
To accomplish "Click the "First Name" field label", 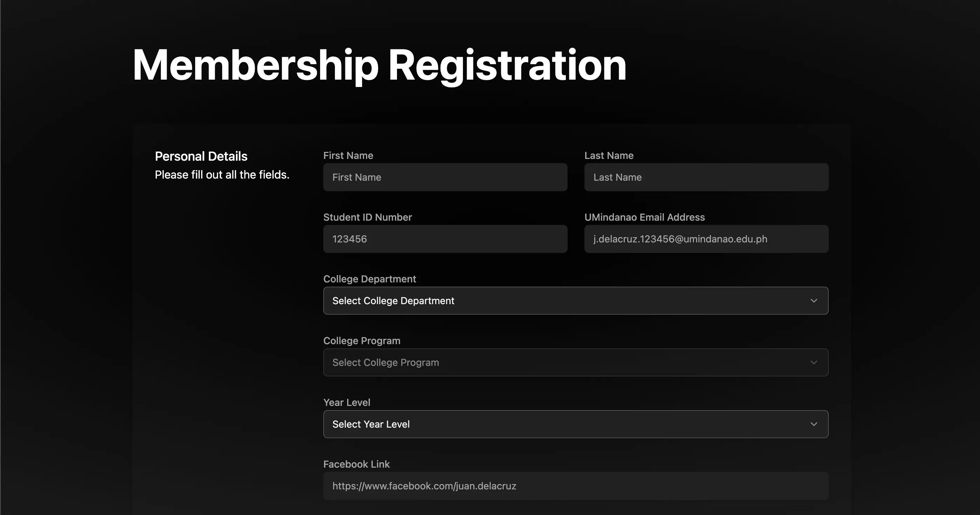I will (348, 155).
